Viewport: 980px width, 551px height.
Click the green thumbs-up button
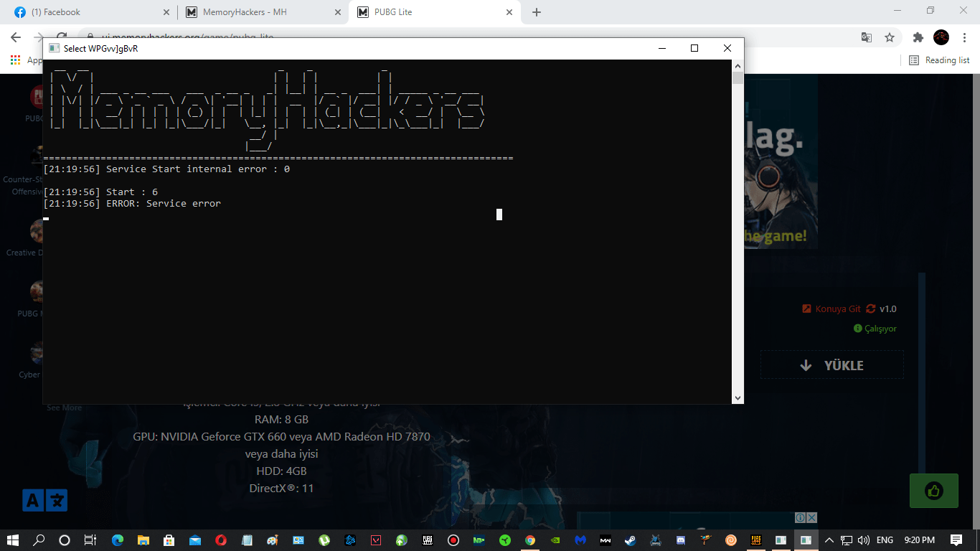(933, 491)
